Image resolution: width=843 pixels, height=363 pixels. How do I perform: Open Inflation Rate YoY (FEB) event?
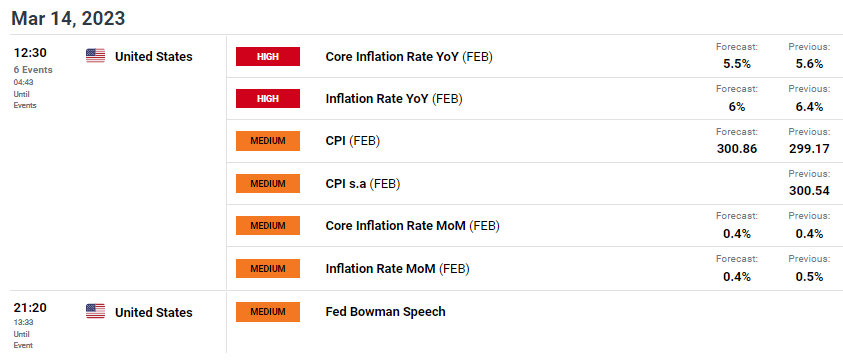pyautogui.click(x=394, y=99)
